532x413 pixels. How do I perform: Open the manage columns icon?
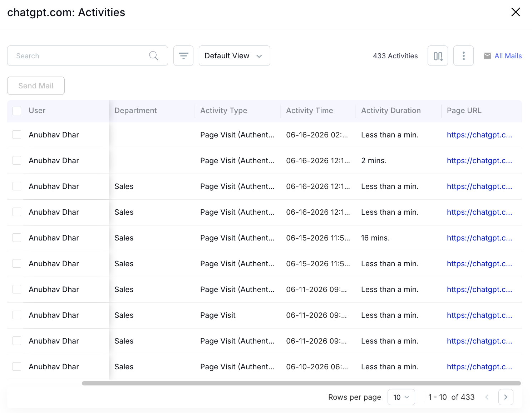pyautogui.click(x=438, y=56)
